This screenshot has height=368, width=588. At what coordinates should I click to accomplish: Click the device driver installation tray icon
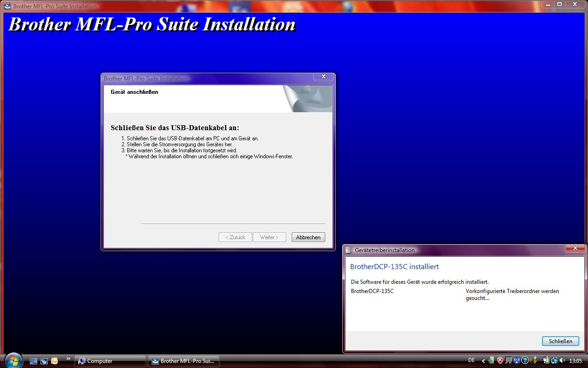click(533, 361)
